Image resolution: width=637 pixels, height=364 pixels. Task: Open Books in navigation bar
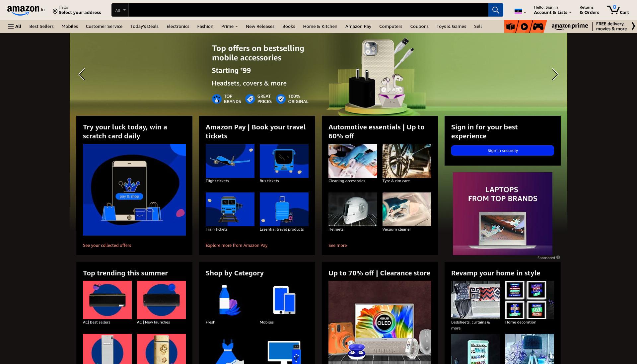289,26
